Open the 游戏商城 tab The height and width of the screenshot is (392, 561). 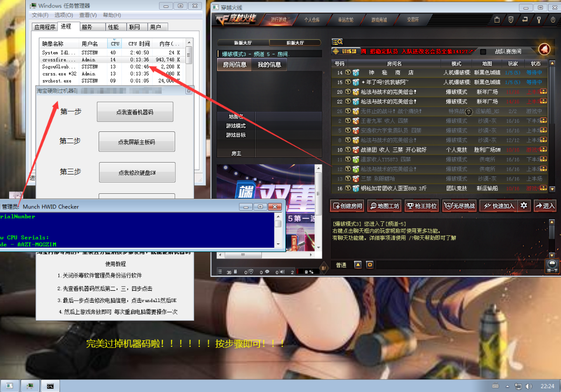379,19
